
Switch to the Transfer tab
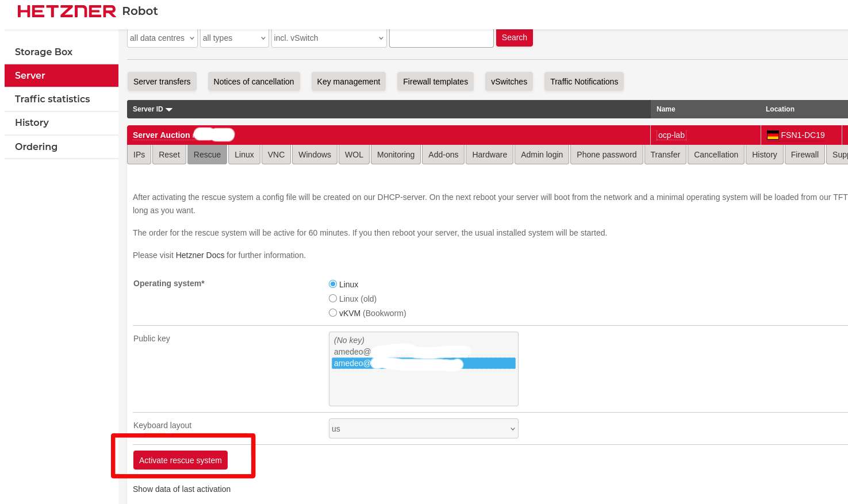665,155
